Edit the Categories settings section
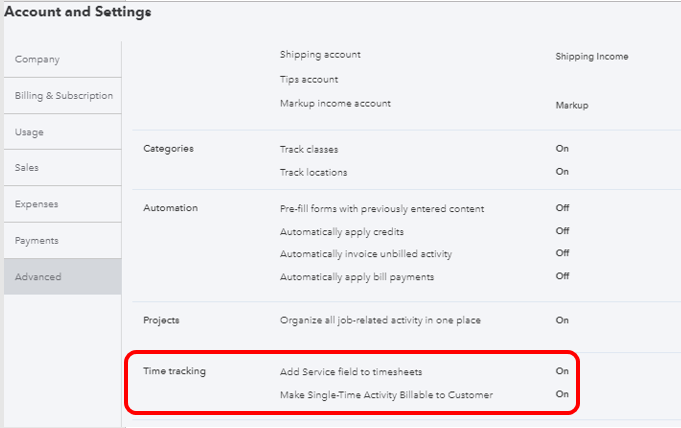 (x=168, y=149)
